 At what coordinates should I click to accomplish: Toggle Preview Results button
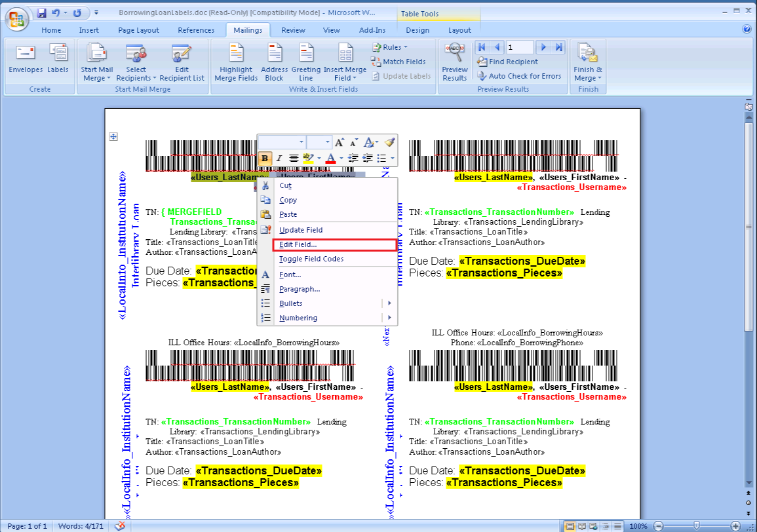click(x=454, y=63)
